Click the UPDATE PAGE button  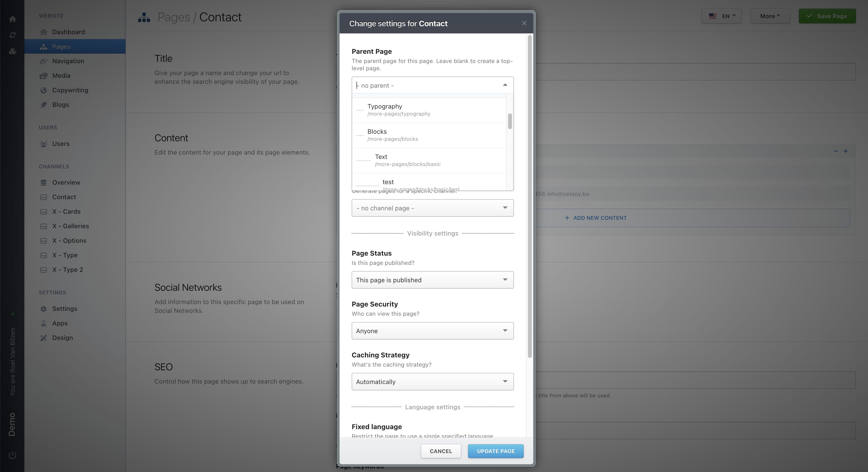pyautogui.click(x=495, y=451)
